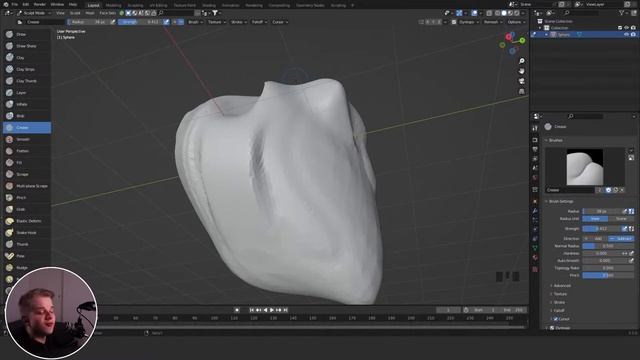640x360 pixels.
Task: Set brush Direction to Subtract
Action: [621, 238]
